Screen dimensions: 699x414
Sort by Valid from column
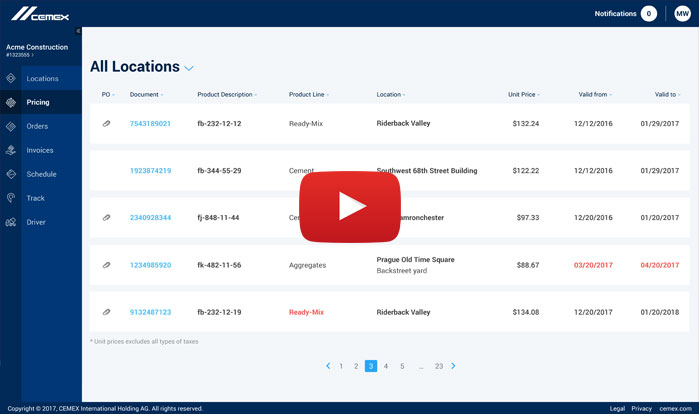point(595,94)
